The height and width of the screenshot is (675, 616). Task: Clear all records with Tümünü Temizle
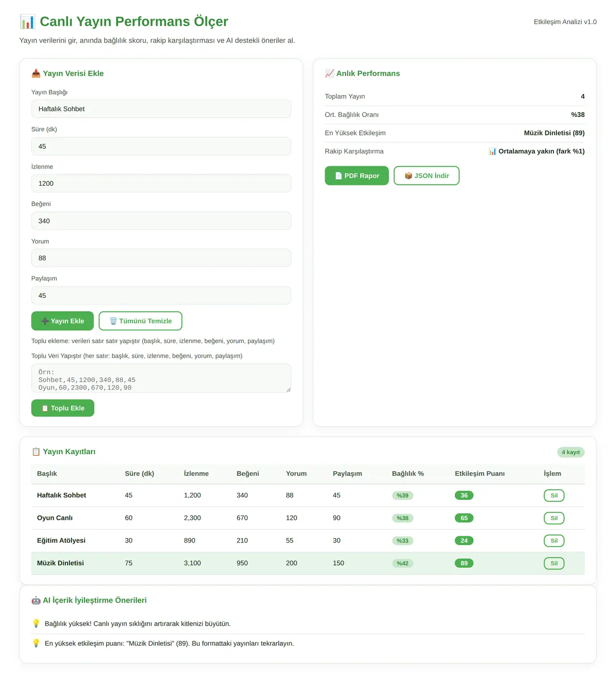[141, 321]
